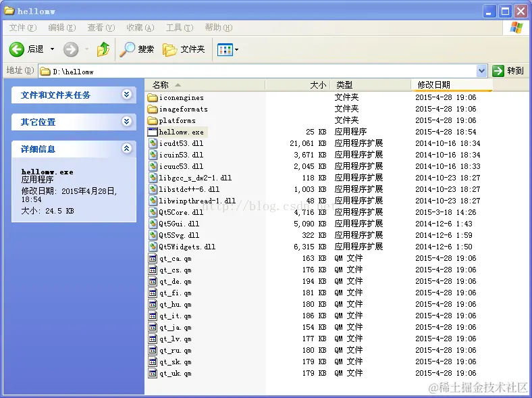This screenshot has width=532, height=398.
Task: Select the iconengines folder icon
Action: (153, 98)
